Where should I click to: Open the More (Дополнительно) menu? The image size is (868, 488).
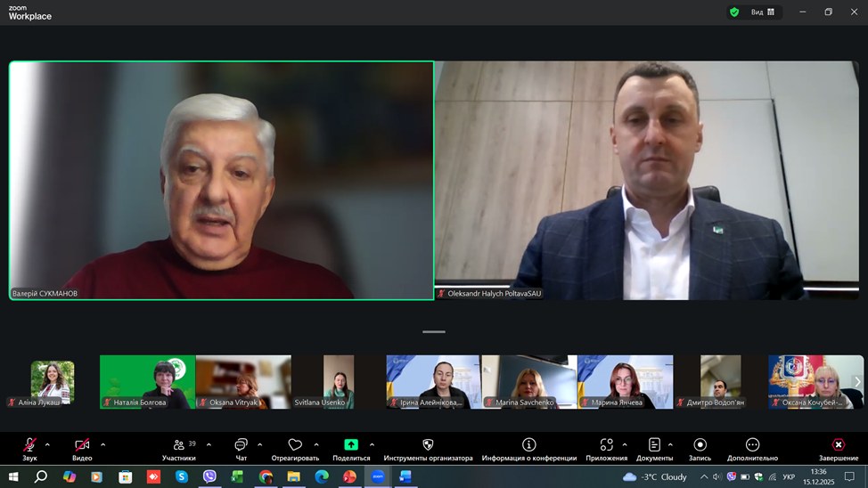coord(752,445)
